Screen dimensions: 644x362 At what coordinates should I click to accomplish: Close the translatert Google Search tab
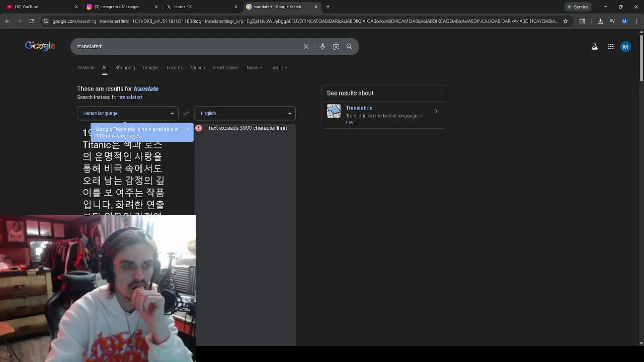click(316, 7)
